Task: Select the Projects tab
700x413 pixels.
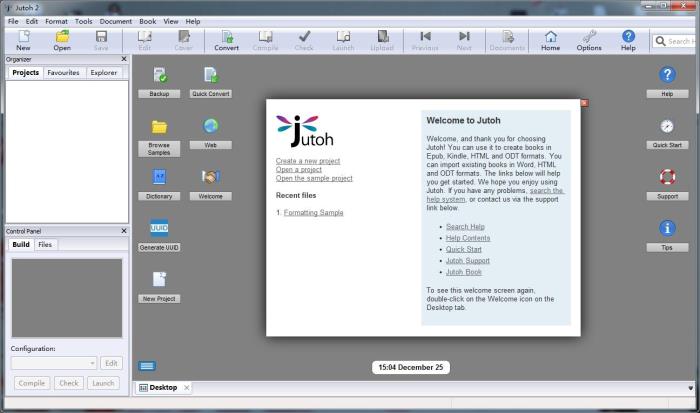Action: point(25,73)
